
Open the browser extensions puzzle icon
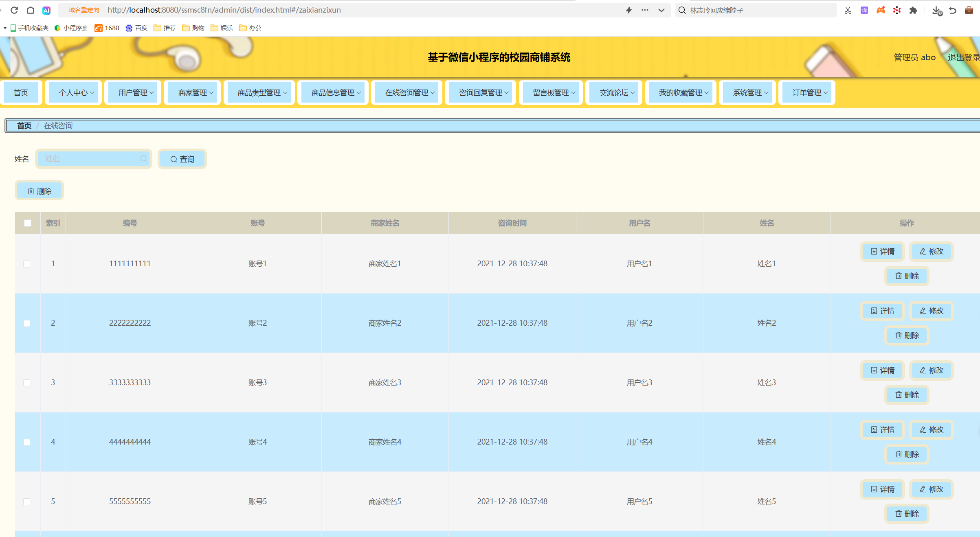pyautogui.click(x=913, y=10)
